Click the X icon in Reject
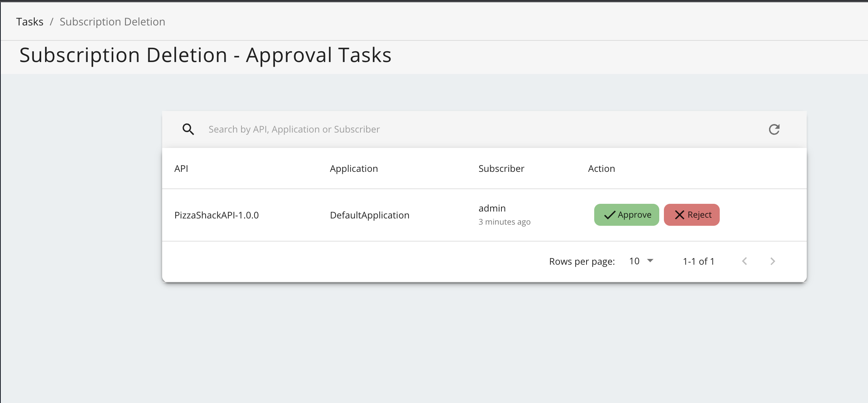Viewport: 868px width, 403px height. [x=679, y=215]
